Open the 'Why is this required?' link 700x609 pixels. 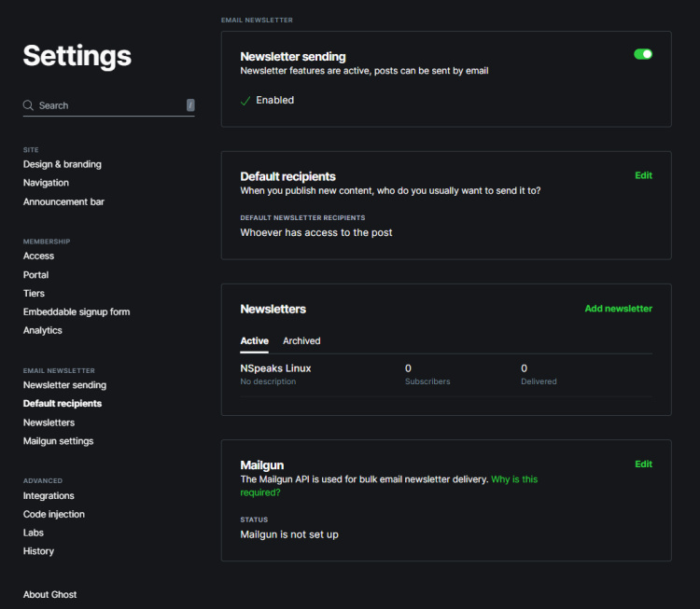point(513,479)
